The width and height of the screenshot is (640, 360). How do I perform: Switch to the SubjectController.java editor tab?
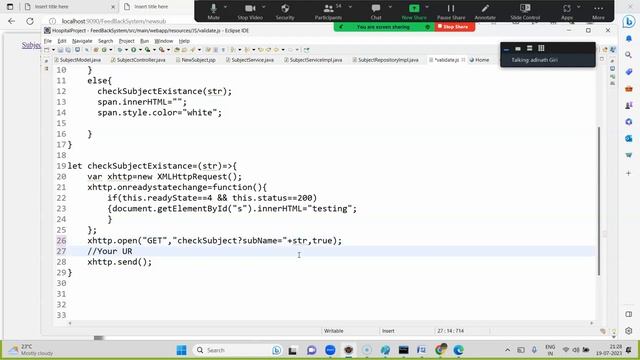(138, 60)
